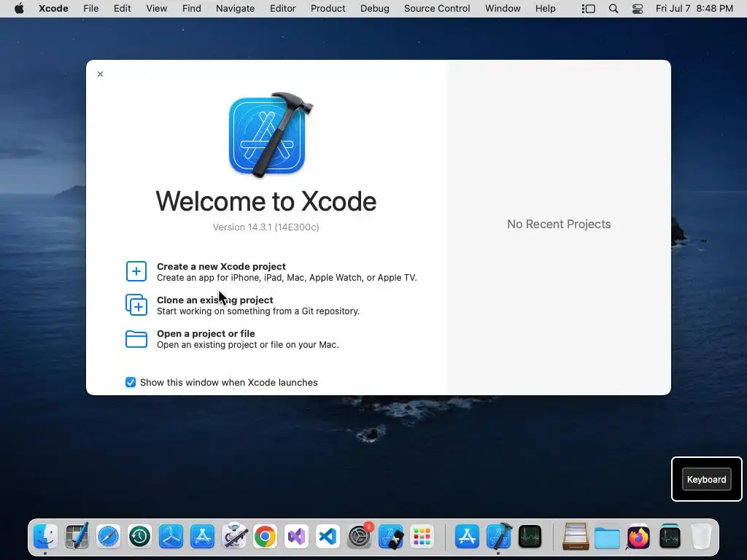747x560 pixels.
Task: Open the Debug menu
Action: (x=374, y=9)
